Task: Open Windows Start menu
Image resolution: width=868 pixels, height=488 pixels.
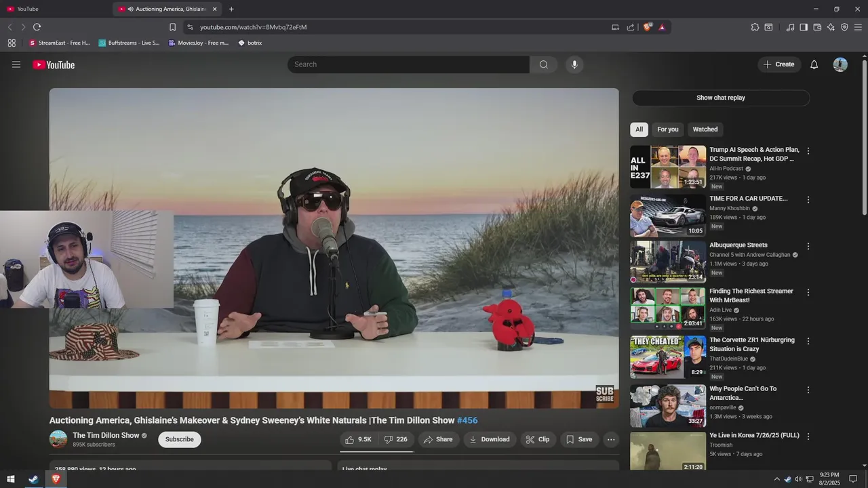Action: click(11, 479)
